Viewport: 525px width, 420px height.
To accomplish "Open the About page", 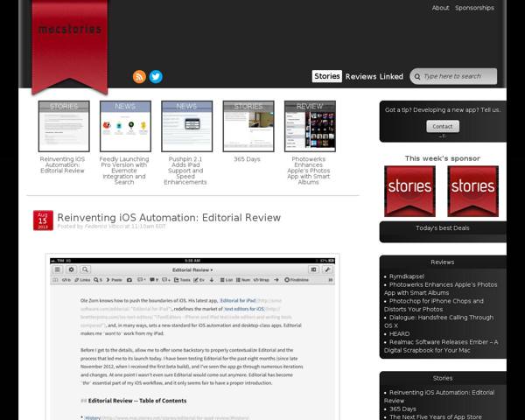I will [x=440, y=8].
